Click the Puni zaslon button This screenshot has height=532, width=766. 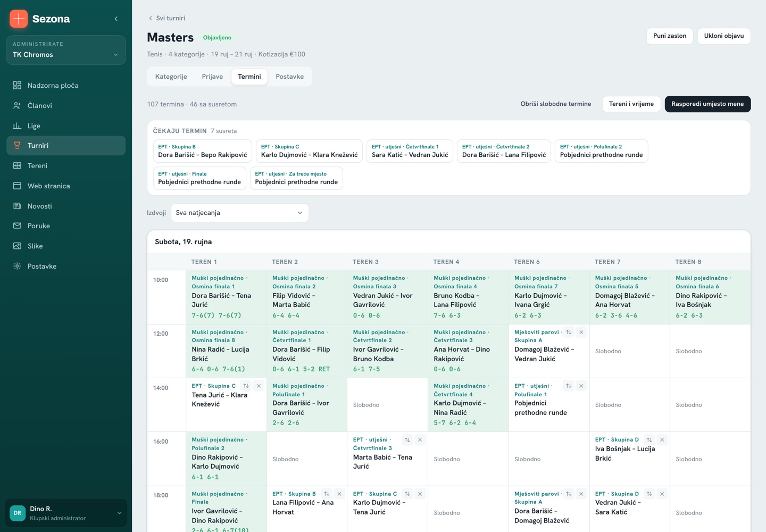coord(670,36)
